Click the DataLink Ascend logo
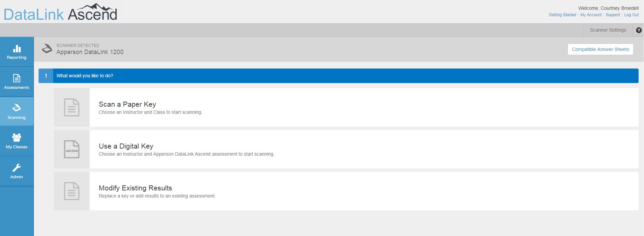The height and width of the screenshot is (236, 644). click(x=60, y=12)
